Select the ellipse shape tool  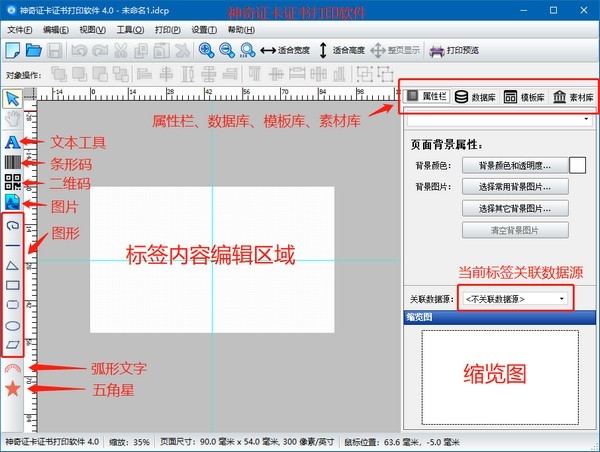(13, 325)
